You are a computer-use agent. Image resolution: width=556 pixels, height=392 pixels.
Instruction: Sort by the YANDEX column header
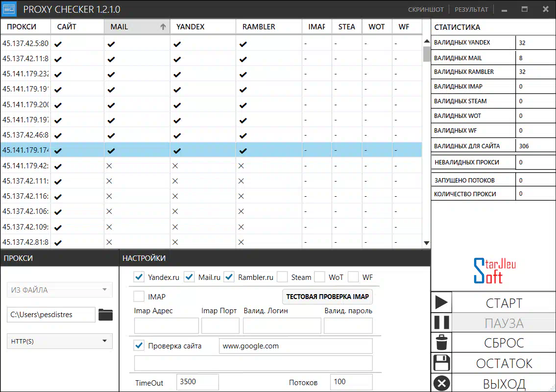[x=203, y=26]
